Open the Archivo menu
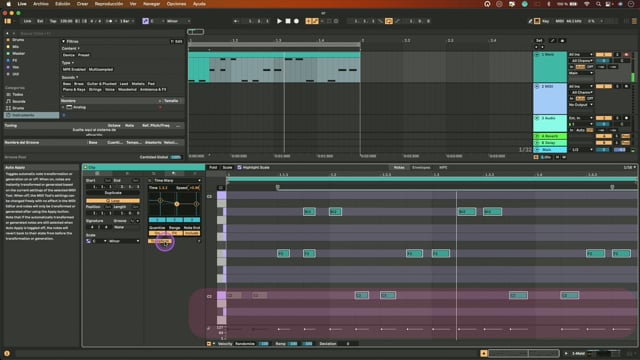Screen dimensions: 640x360 click(41, 4)
